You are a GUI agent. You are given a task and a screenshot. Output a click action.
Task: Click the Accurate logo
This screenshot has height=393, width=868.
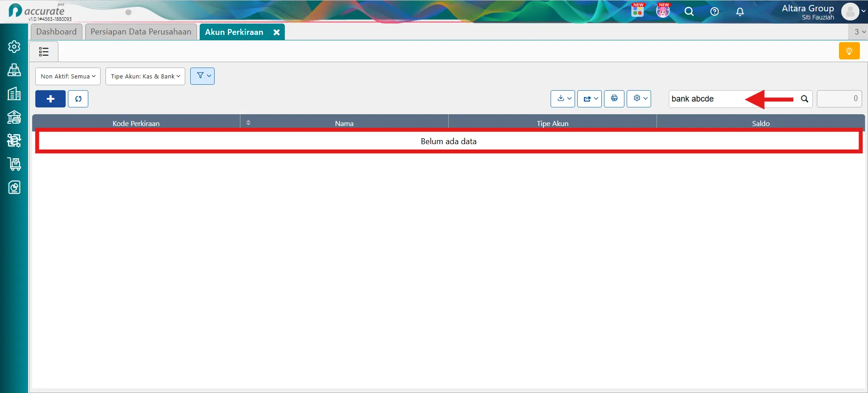pos(37,11)
